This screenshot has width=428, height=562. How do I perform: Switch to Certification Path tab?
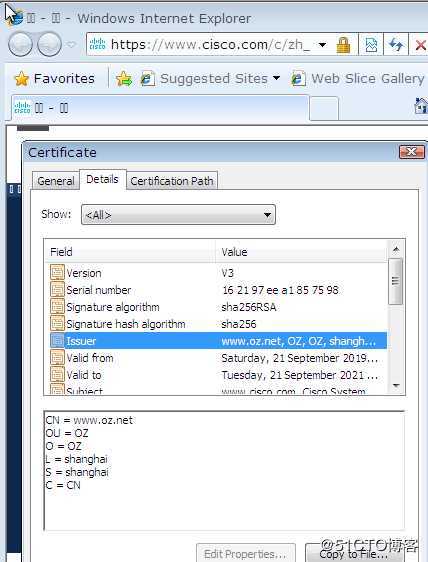172,181
